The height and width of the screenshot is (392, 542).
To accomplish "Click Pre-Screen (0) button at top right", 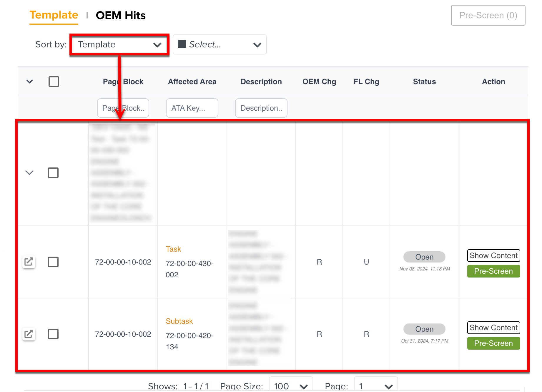I will tap(488, 15).
